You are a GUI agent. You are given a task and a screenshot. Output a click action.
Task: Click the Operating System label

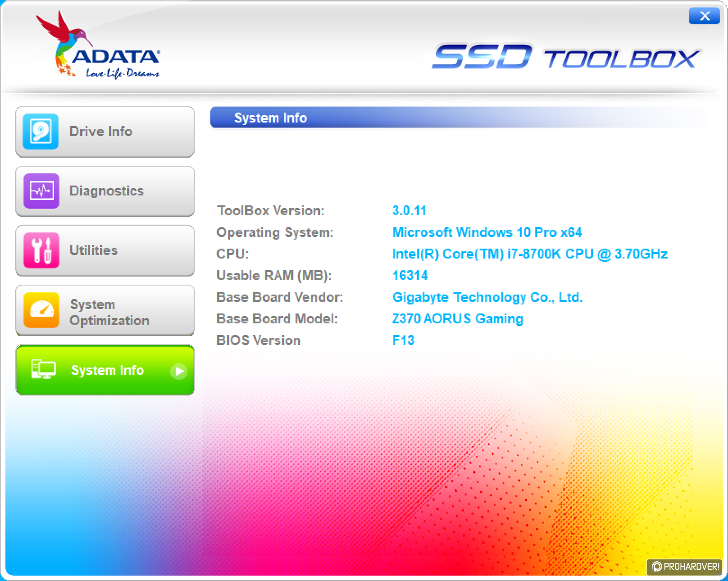(275, 232)
